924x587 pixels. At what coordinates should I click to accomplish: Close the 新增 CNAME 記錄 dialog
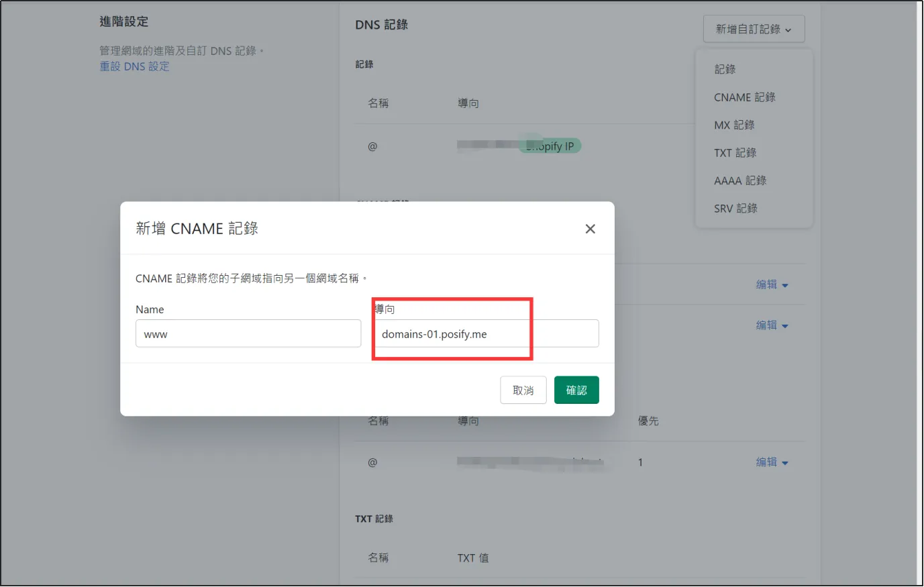click(x=590, y=229)
